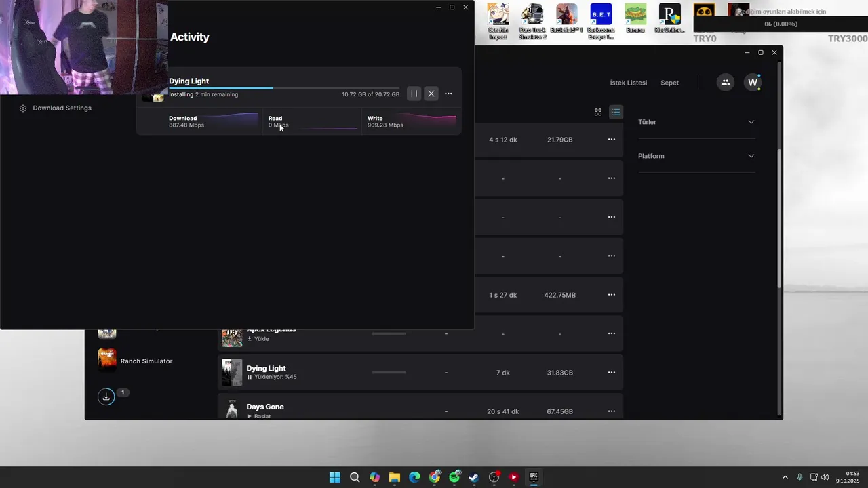This screenshot has height=488, width=868.
Task: Open Google Chrome from taskbar
Action: [x=435, y=477]
